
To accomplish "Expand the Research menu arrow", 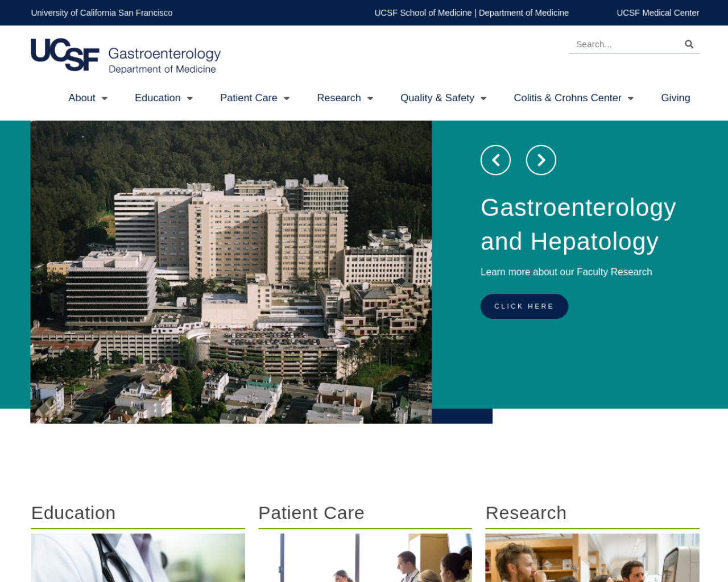I will click(x=370, y=98).
